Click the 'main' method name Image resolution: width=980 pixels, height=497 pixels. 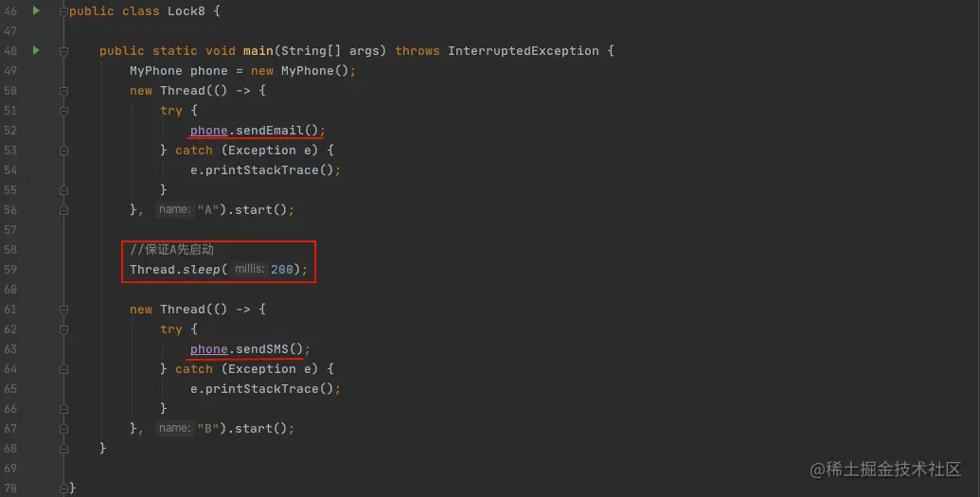point(258,50)
